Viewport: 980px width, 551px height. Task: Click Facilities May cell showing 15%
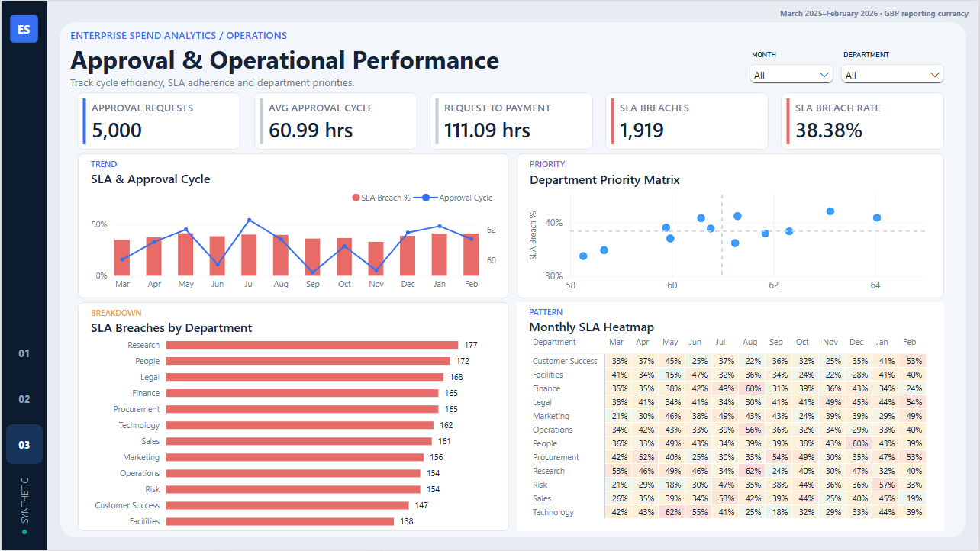tap(671, 375)
